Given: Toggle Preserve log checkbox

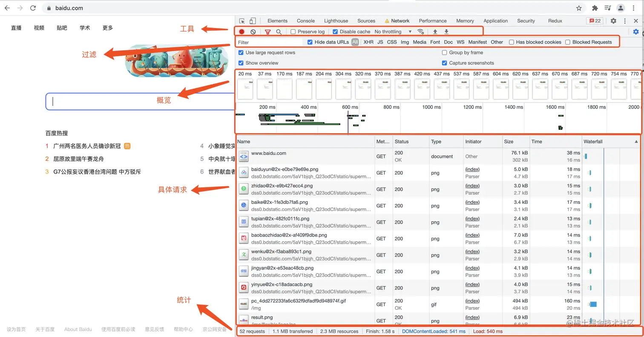Looking at the screenshot, I should [x=293, y=31].
